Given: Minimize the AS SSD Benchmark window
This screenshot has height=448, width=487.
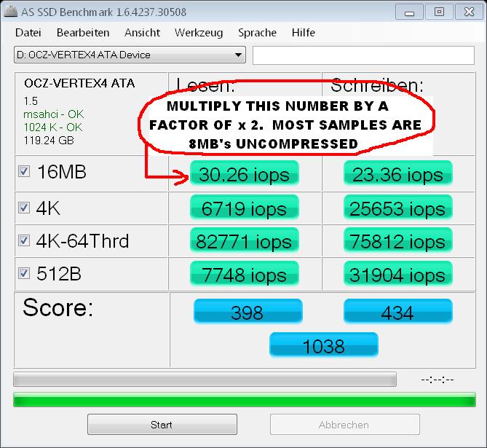Looking at the screenshot, I should pos(409,12).
